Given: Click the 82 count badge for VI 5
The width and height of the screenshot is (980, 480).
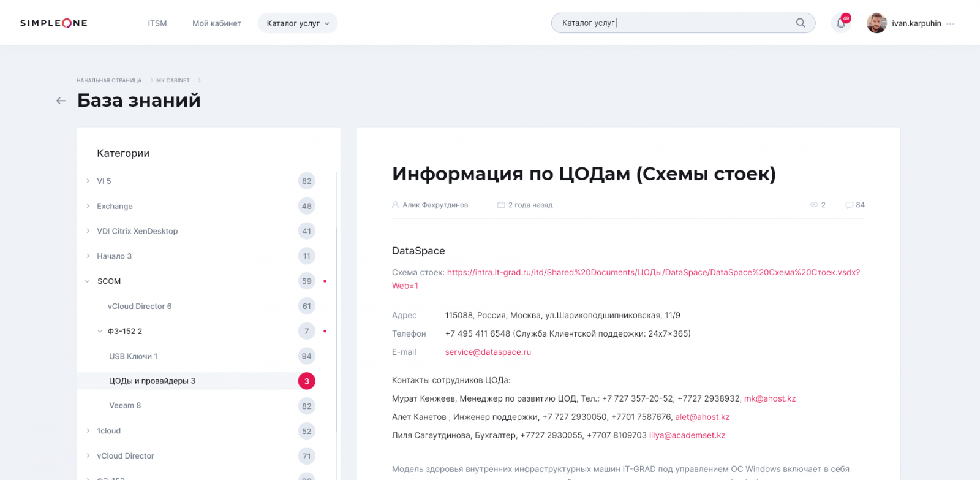Looking at the screenshot, I should pos(307,181).
